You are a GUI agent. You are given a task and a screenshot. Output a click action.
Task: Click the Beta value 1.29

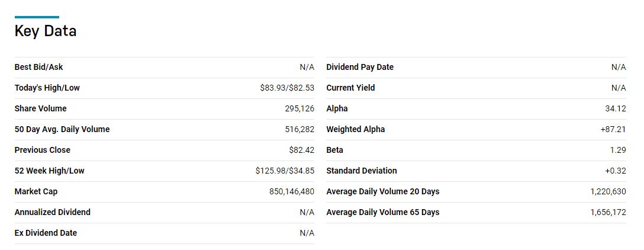618,150
